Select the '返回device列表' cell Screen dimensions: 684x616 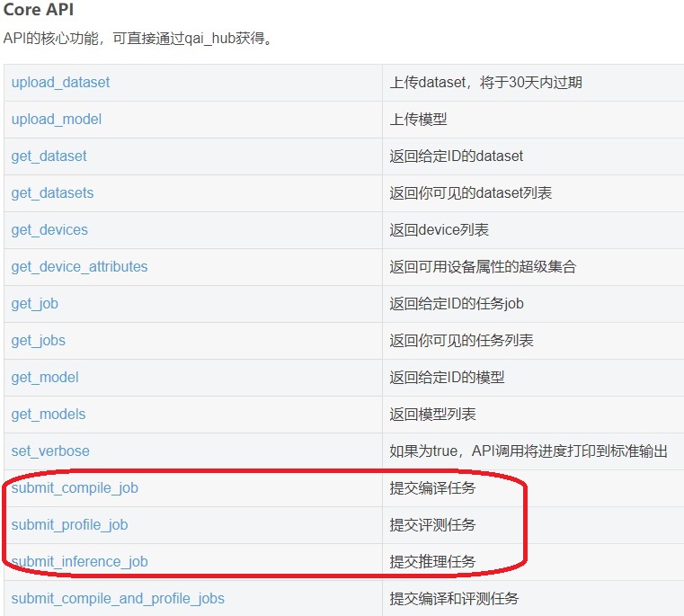440,230
